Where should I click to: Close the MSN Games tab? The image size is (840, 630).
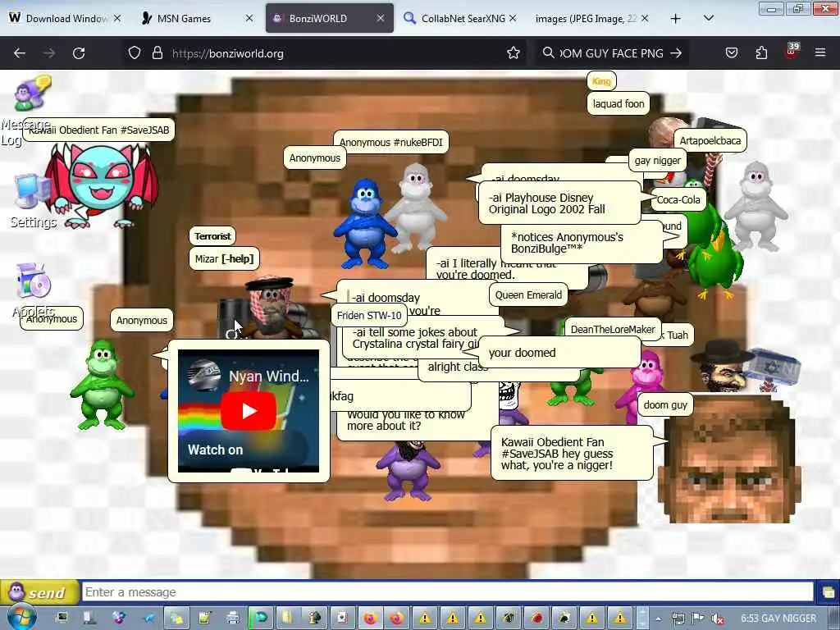(x=249, y=18)
